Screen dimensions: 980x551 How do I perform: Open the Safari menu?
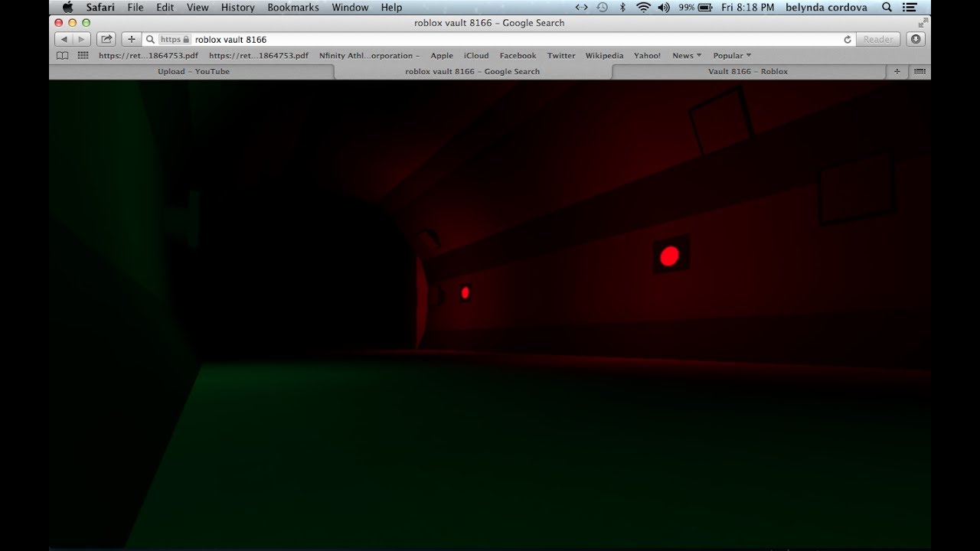click(100, 7)
